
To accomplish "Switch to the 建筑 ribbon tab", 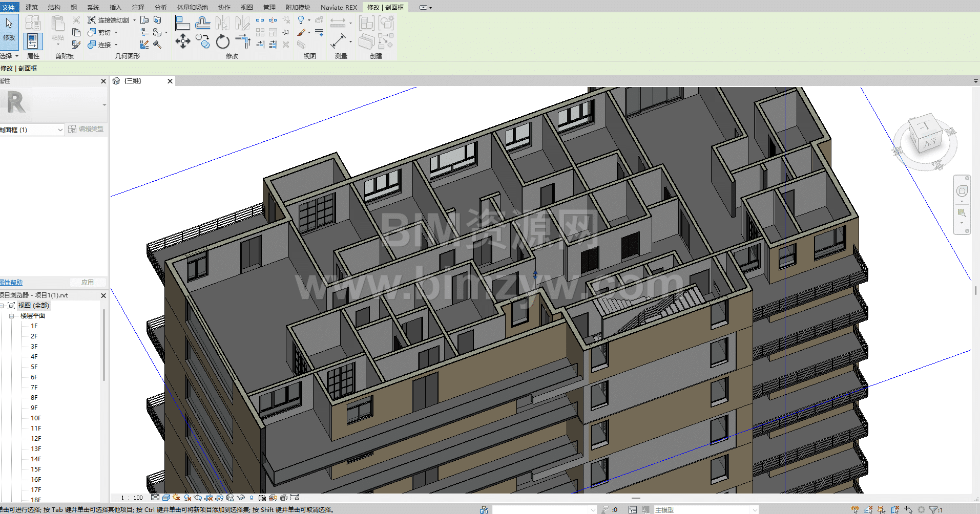I will (32, 7).
